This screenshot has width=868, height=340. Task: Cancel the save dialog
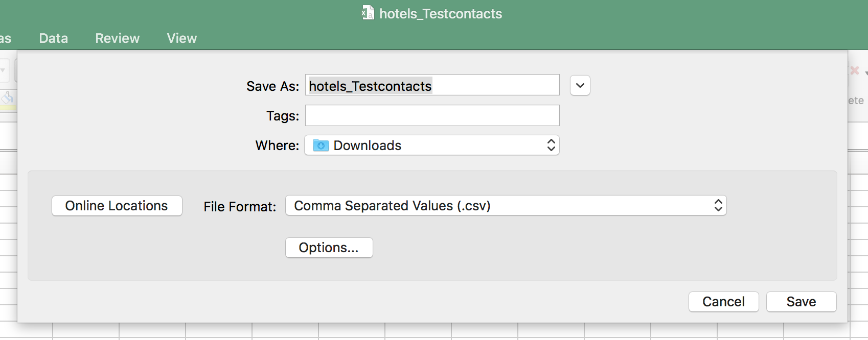tap(723, 302)
